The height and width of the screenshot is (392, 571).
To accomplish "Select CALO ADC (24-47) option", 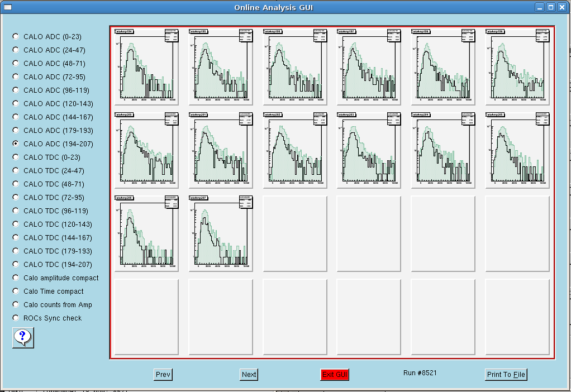I will tap(16, 50).
